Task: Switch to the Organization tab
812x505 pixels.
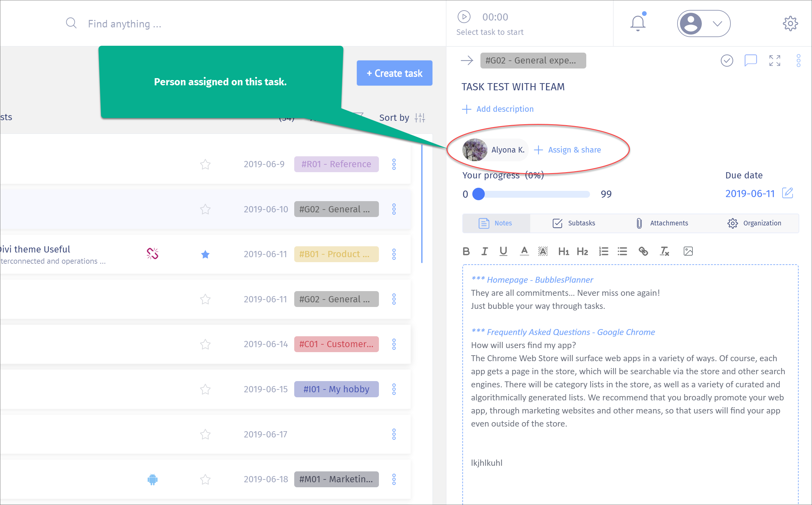Action: pyautogui.click(x=754, y=223)
